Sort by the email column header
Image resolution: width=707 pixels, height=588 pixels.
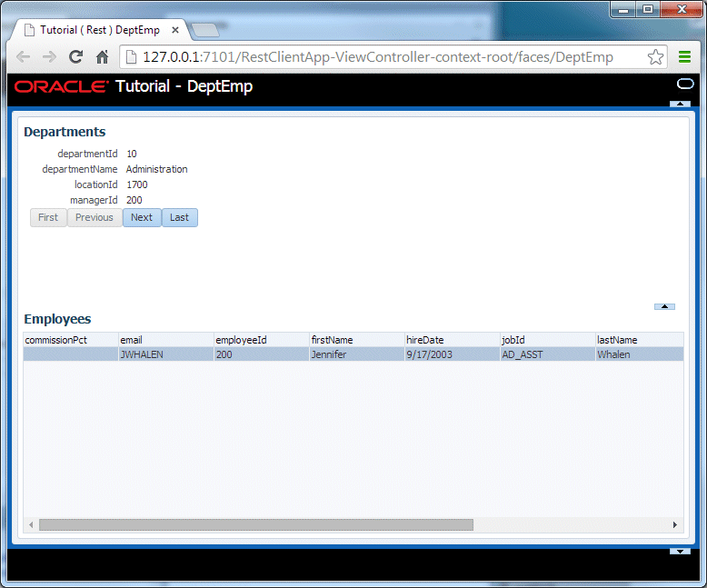tap(166, 340)
